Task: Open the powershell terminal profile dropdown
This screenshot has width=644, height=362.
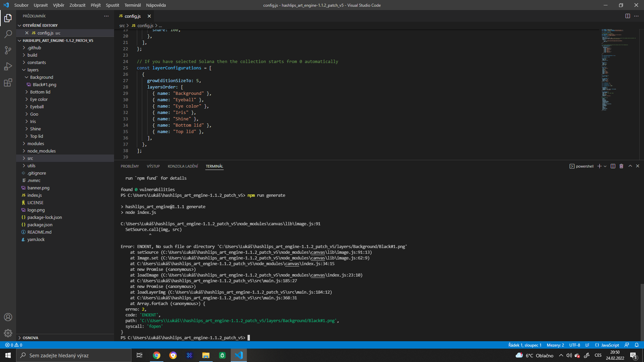Action: tap(605, 166)
